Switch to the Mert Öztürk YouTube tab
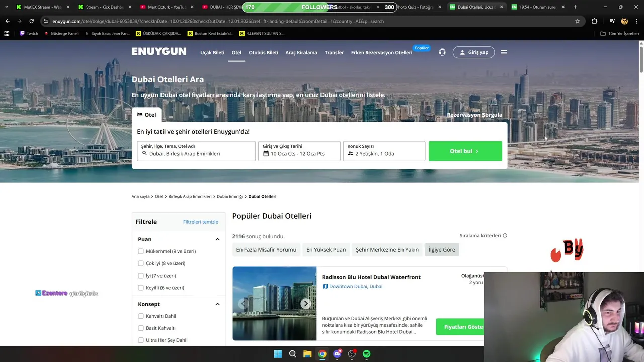 click(166, 7)
